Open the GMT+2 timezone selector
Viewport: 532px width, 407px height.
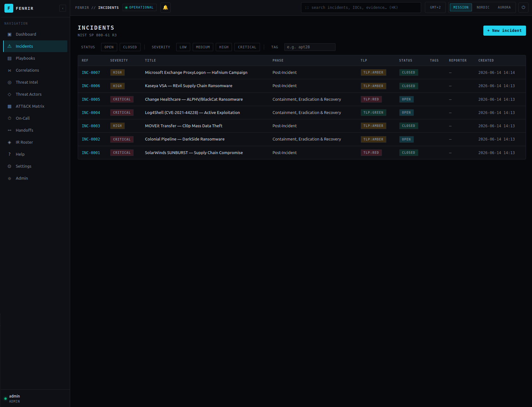(x=435, y=7)
